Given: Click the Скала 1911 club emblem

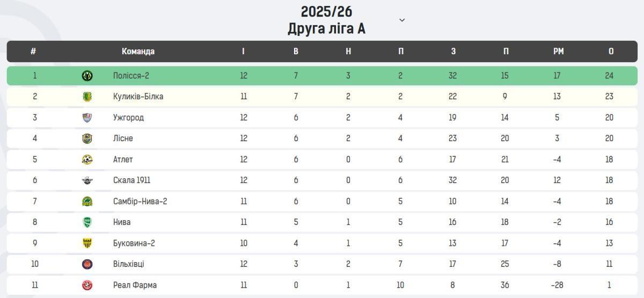Looking at the screenshot, I should [x=87, y=180].
